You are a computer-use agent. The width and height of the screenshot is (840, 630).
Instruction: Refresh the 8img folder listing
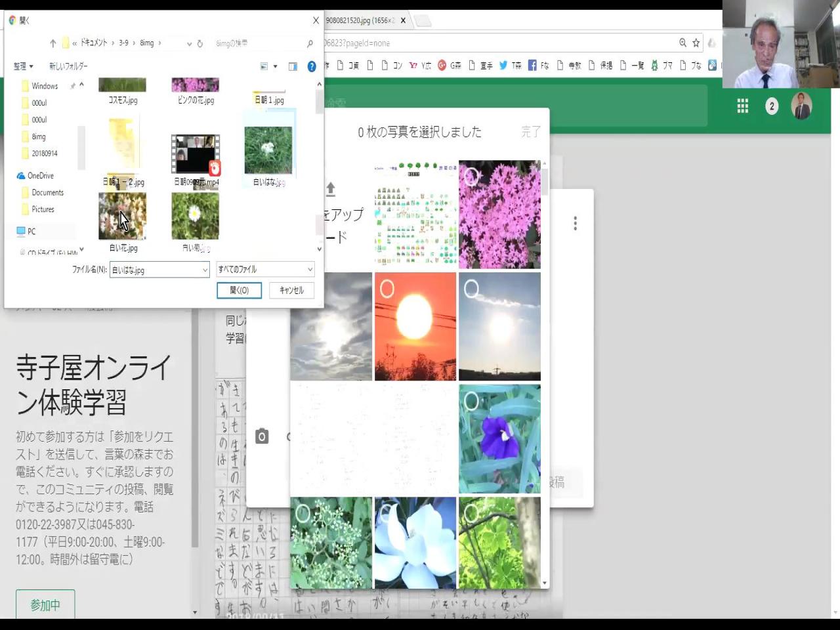[199, 44]
